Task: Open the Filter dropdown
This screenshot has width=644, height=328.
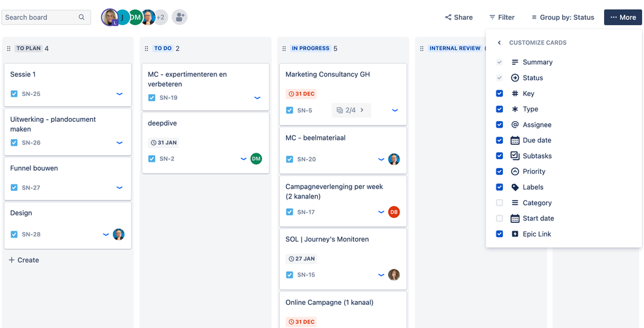Action: point(502,17)
